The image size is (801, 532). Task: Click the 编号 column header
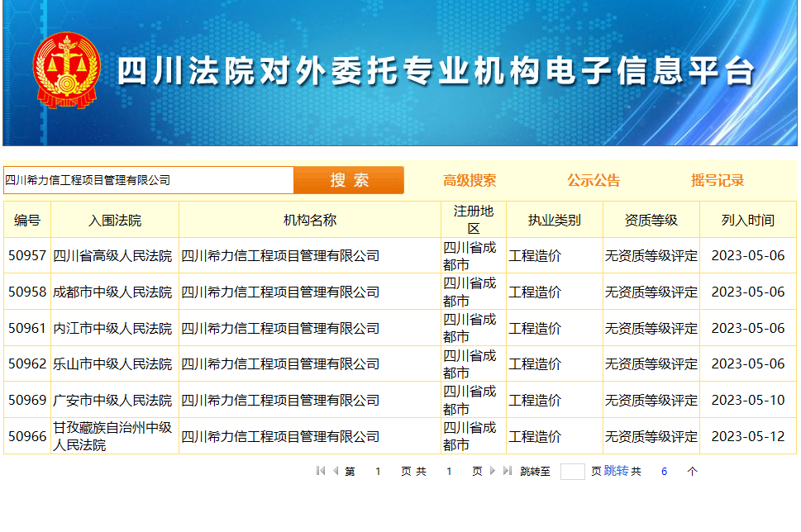pos(27,220)
